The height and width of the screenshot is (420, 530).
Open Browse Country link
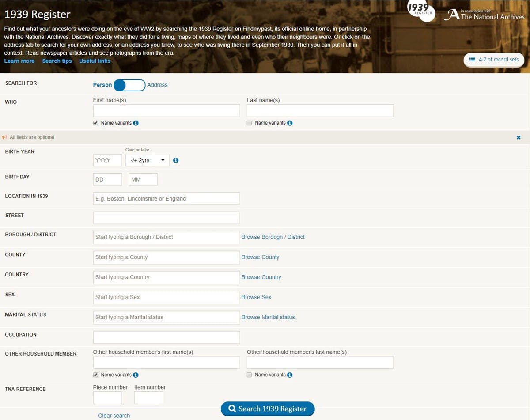(261, 277)
